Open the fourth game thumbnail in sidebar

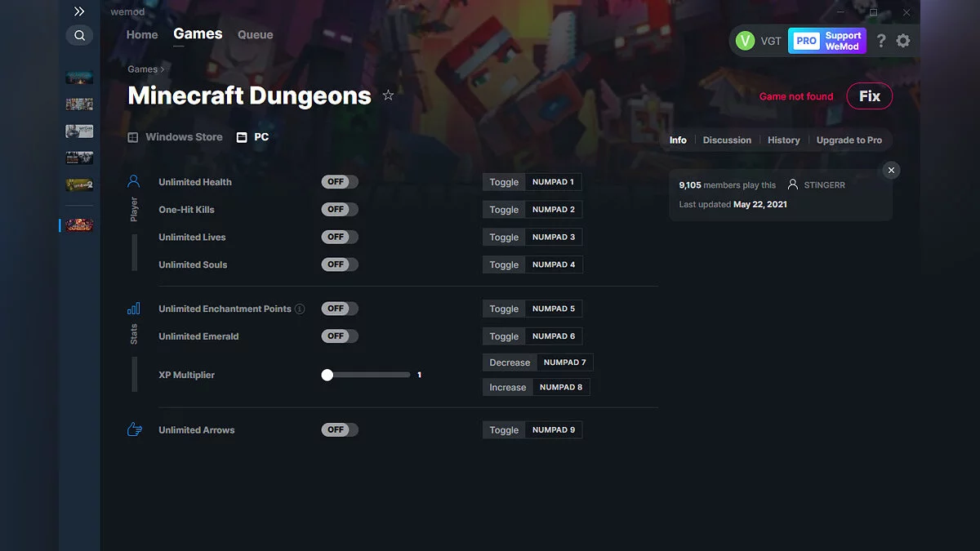point(79,158)
